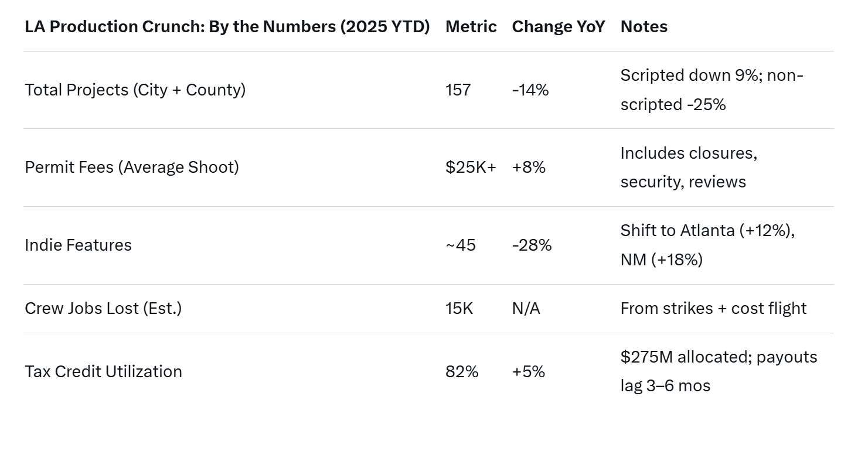This screenshot has height=451, width=868.
Task: Click the N/A change value
Action: tap(526, 309)
